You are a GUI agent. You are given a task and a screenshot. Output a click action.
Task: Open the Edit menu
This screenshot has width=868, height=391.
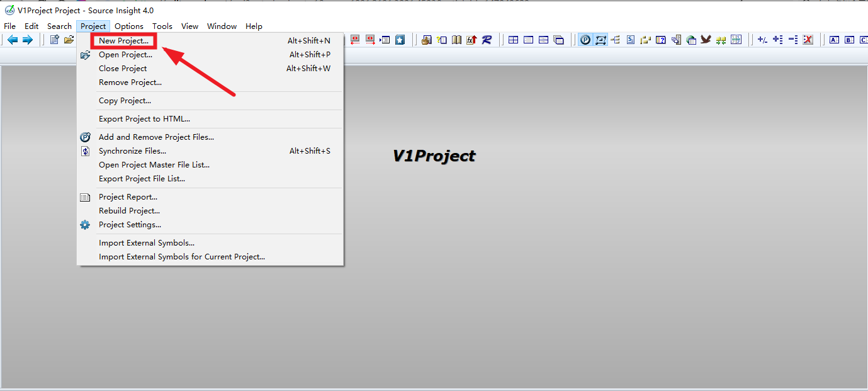31,26
